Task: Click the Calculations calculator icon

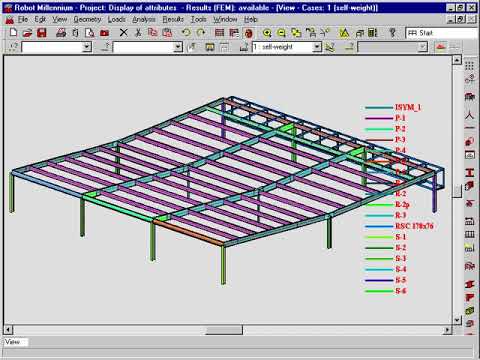Action: coord(373,33)
